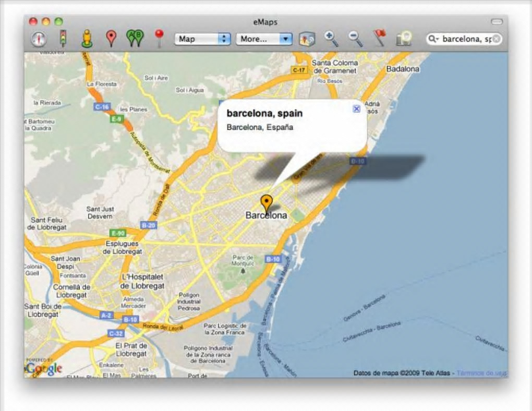532x411 pixels.
Task: Close the barcelona, spain info bubble
Action: coord(356,108)
